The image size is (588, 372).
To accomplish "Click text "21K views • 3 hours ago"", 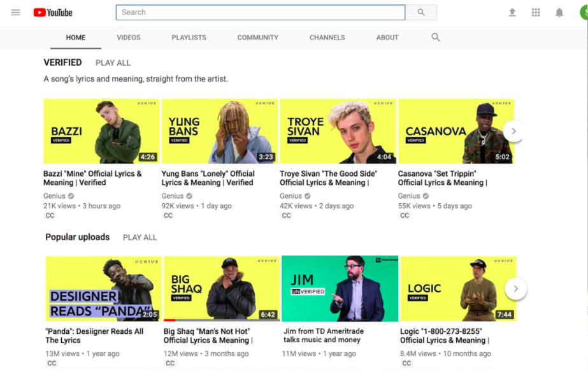I will point(82,206).
